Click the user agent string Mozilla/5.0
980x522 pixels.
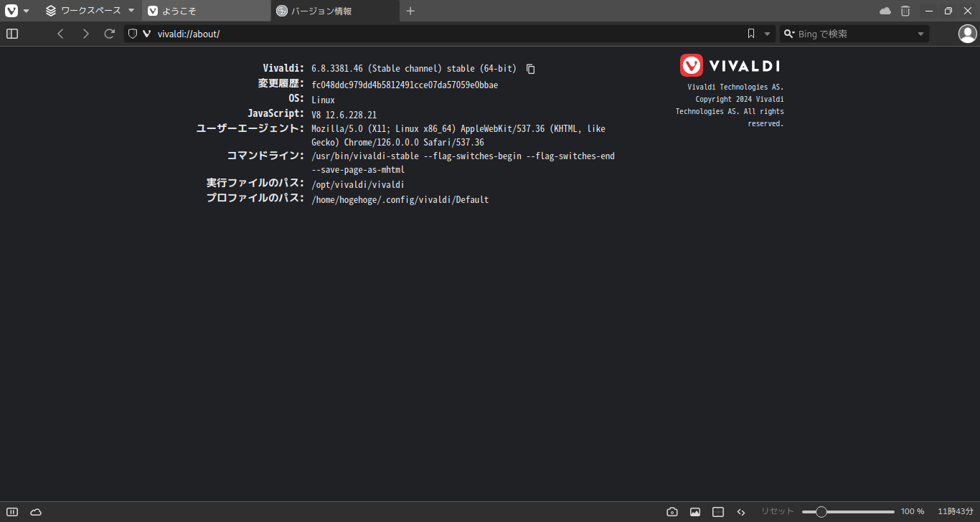point(458,136)
